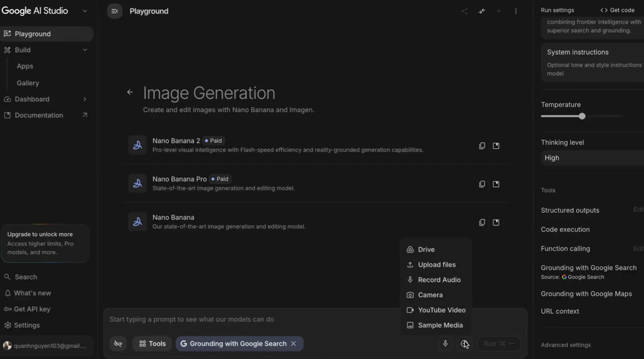Open Nano Banana details icon
Viewport: 644px width, 359px height.
(496, 222)
